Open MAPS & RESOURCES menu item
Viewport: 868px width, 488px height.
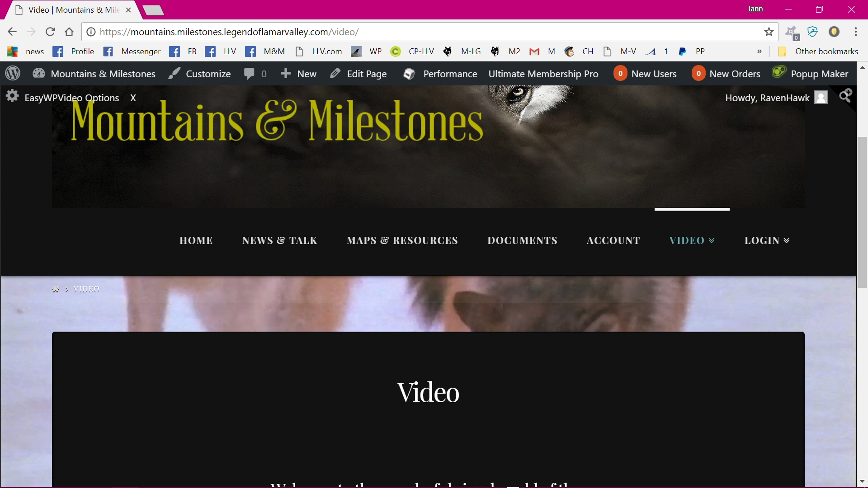pyautogui.click(x=402, y=240)
